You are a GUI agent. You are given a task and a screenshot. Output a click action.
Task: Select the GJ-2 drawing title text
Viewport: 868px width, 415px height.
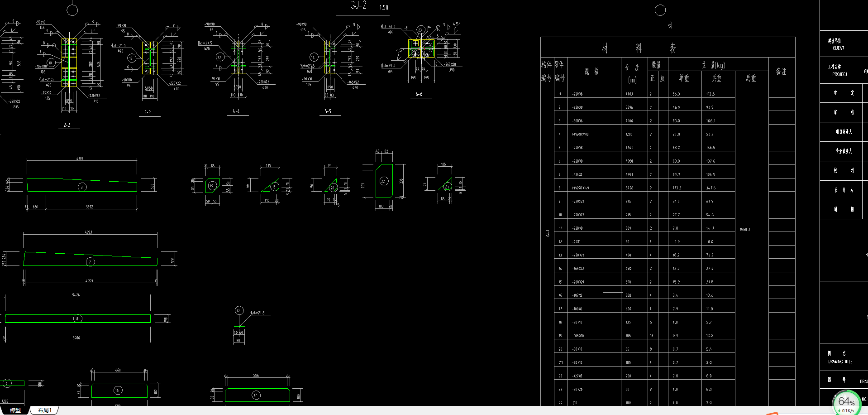click(358, 5)
